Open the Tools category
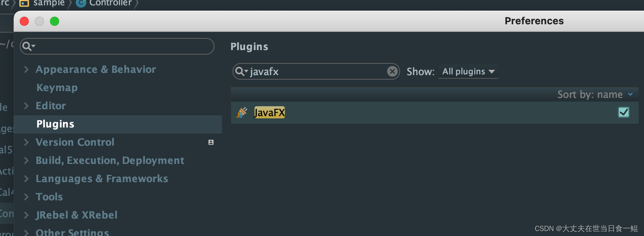The width and height of the screenshot is (644, 236). [x=49, y=197]
